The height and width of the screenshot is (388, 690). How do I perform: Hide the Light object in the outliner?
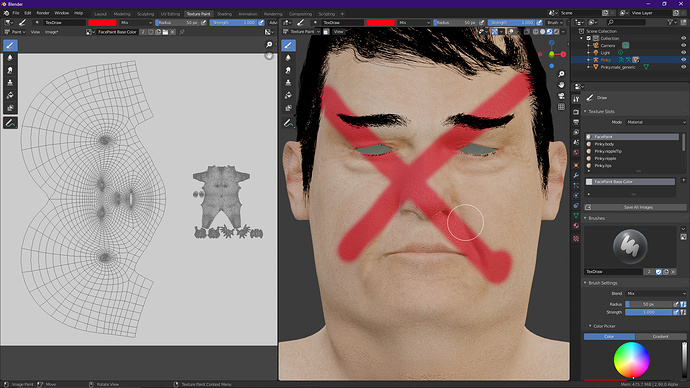point(683,52)
